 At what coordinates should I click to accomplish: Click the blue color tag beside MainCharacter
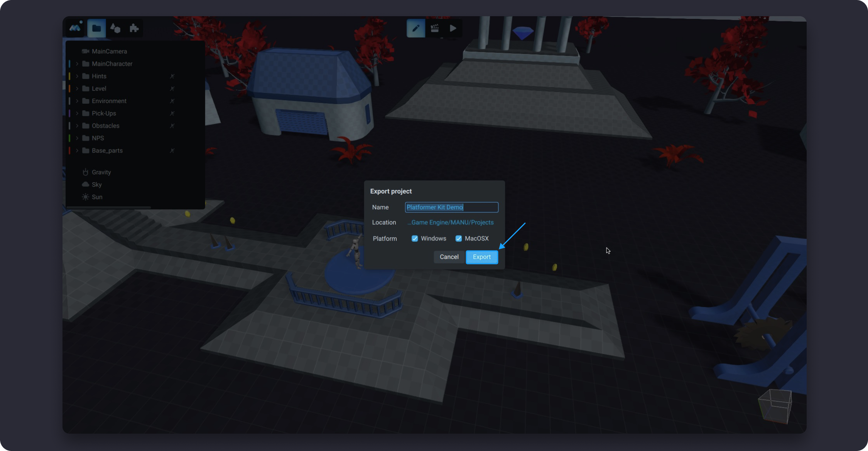pos(69,64)
